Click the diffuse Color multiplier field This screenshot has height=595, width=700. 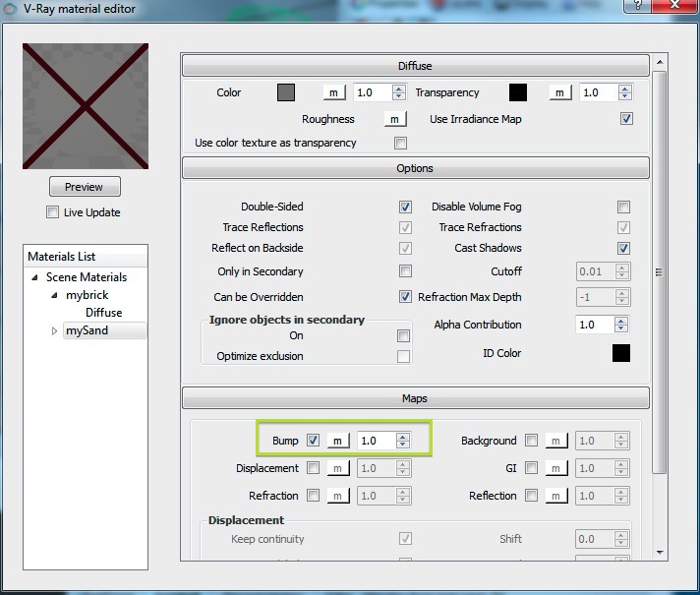[374, 92]
